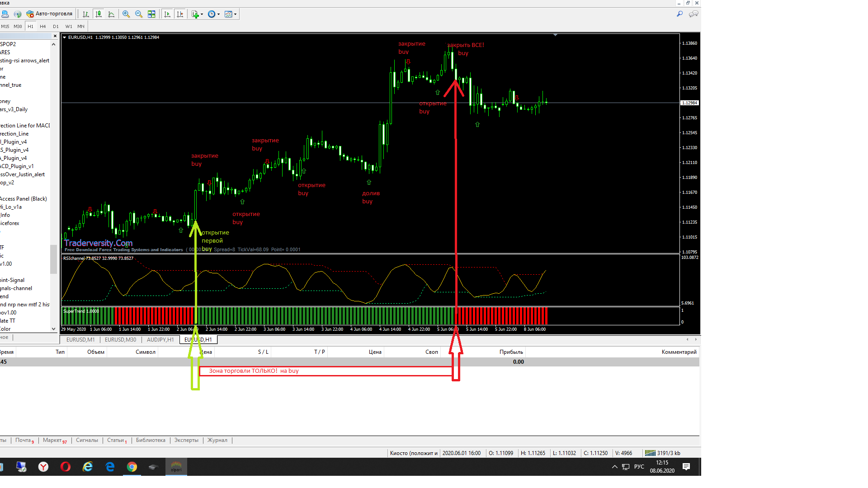868x488 pixels.
Task: Toggle the Авто-торговля auto-trading button
Action: click(49, 14)
